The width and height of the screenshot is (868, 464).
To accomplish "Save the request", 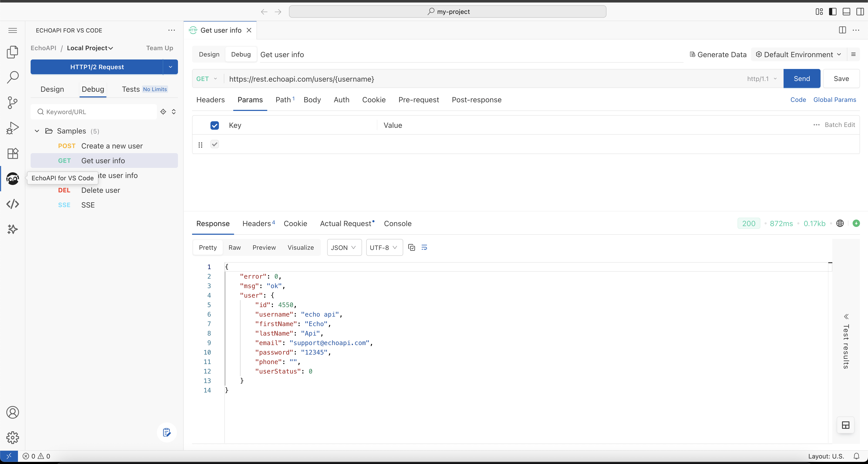I will [841, 79].
